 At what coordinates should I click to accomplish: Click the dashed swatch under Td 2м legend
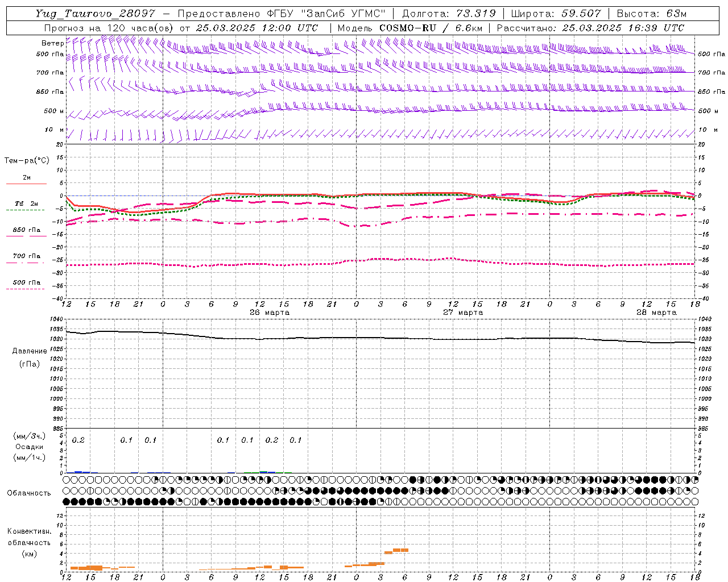25,210
